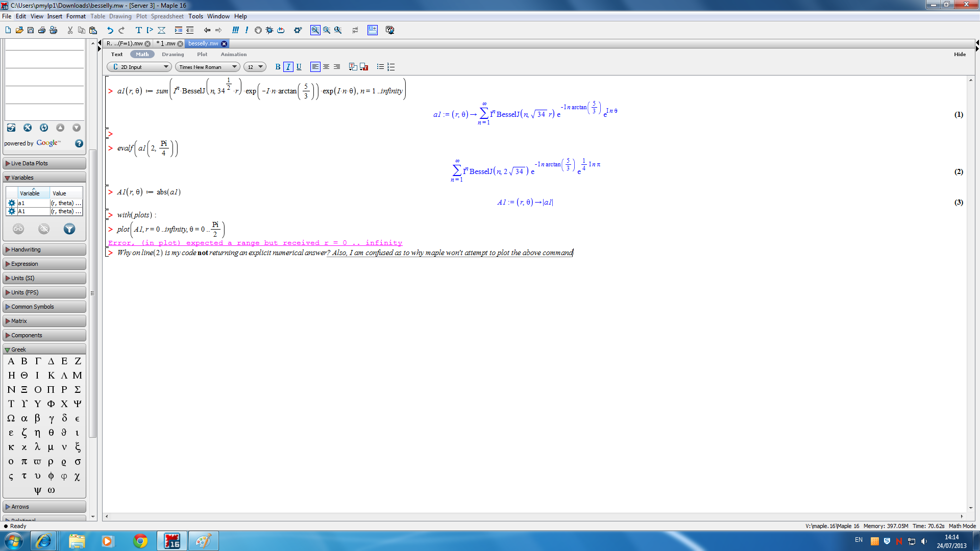Click the Save worksheet icon
The image size is (980, 551).
tap(31, 30)
